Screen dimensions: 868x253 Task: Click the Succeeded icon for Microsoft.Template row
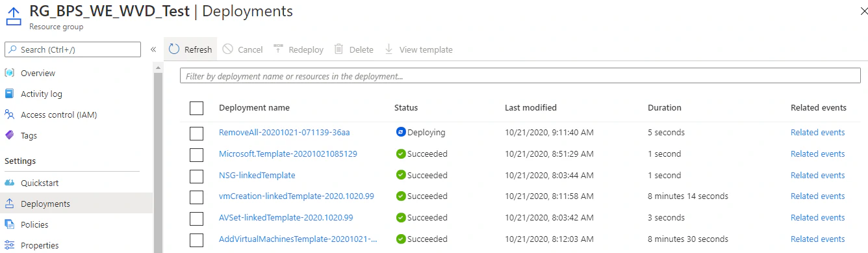click(401, 153)
